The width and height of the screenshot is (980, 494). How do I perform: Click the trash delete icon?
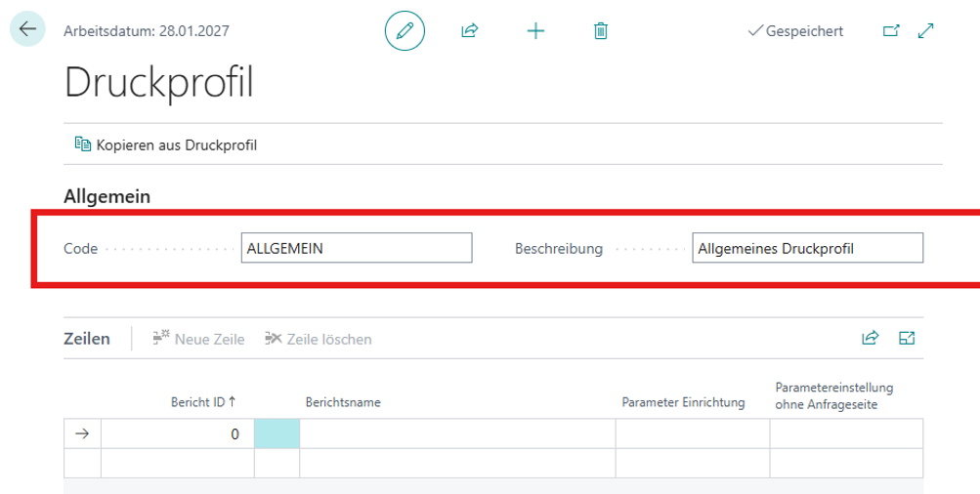(601, 30)
